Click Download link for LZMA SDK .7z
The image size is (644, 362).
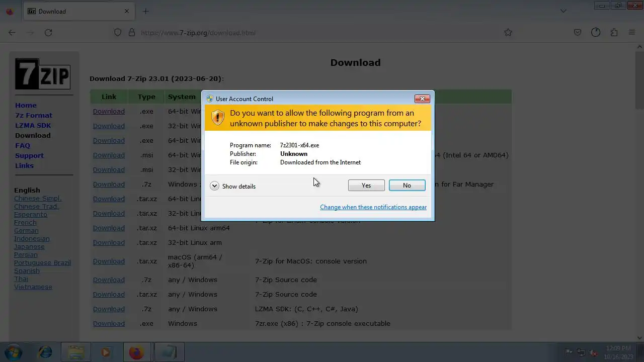[109, 309]
